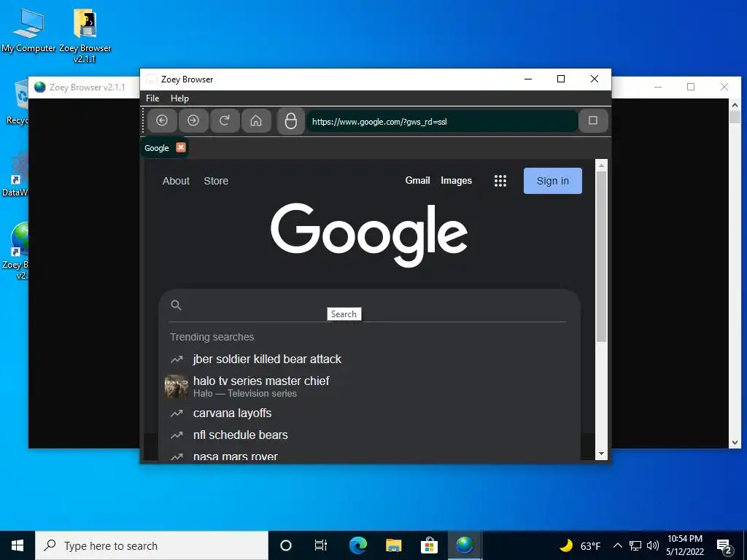Open File Explorer from taskbar
Screen dimensions: 747x560
(393, 545)
